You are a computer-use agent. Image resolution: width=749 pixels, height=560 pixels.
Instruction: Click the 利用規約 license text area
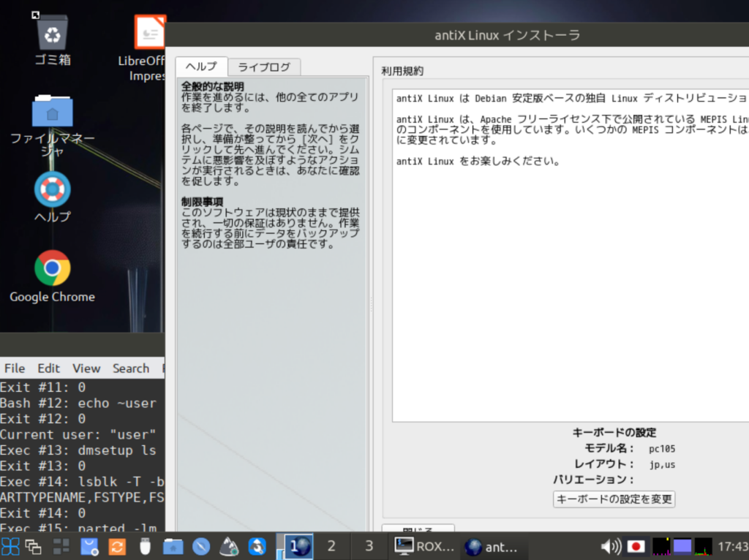coord(571,255)
